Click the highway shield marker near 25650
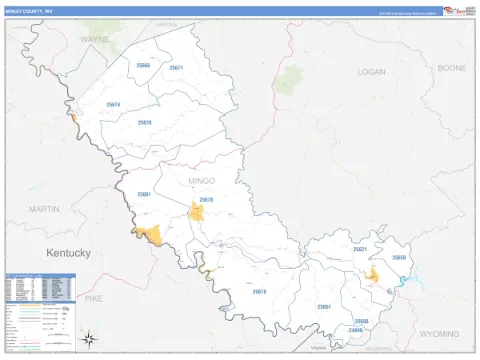This screenshot has width=480, height=360. point(390,291)
